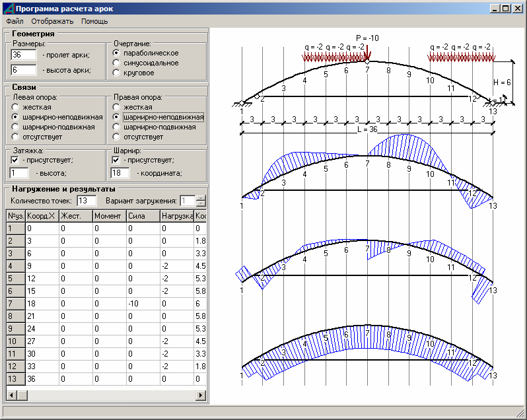The width and height of the screenshot is (527, 420).
Task: Click the down arrow of the Вариант загружения spinner
Action: (201, 203)
